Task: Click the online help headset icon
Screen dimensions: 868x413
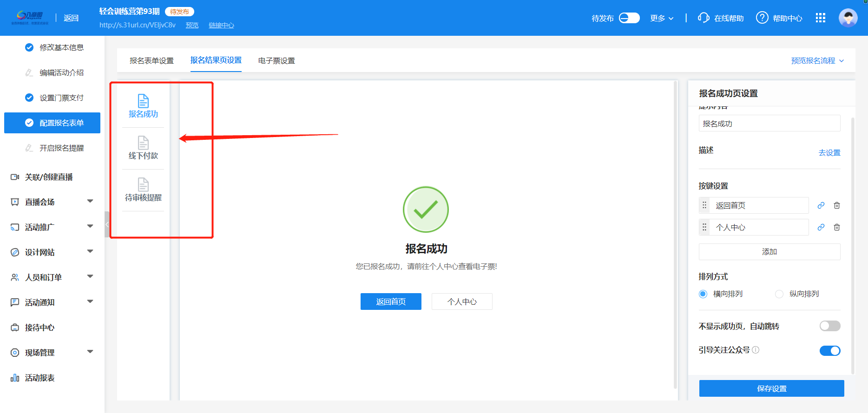Action: click(704, 18)
